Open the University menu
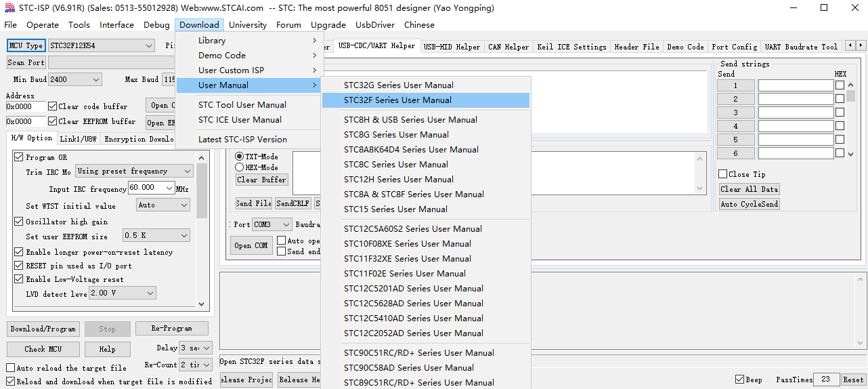 (248, 25)
